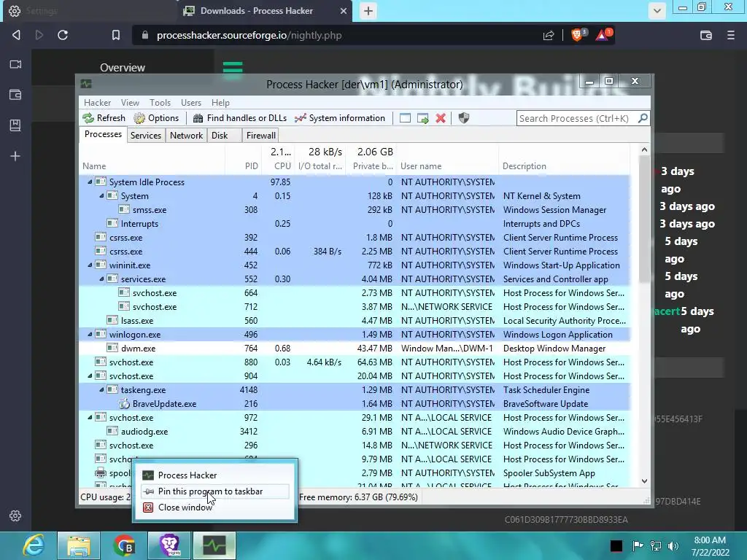The height and width of the screenshot is (560, 747).
Task: Click the Action Center flag tray icon
Action: pyautogui.click(x=638, y=545)
